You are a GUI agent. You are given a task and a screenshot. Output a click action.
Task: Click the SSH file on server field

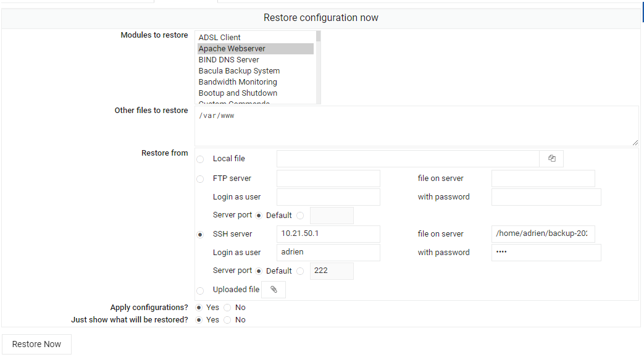[543, 234]
